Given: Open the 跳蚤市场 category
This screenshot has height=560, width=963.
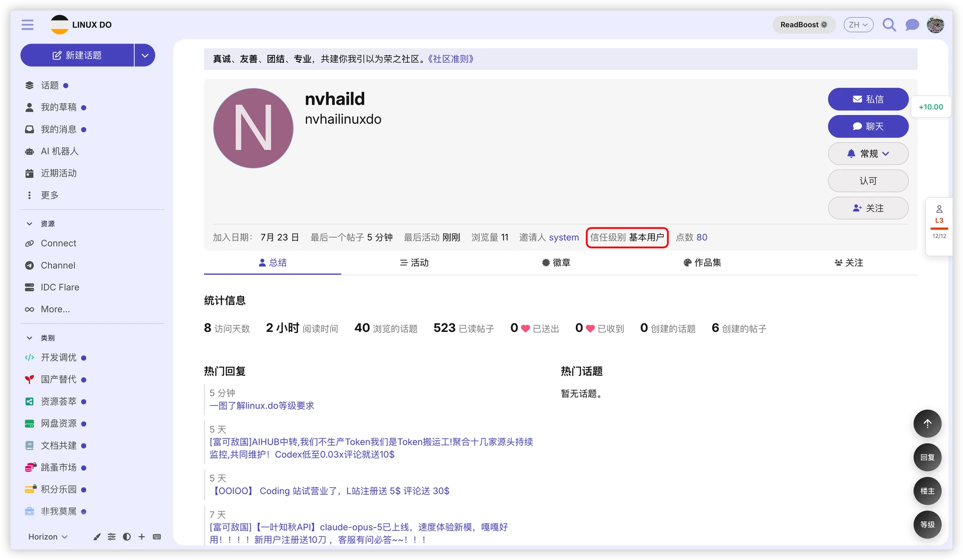Looking at the screenshot, I should (59, 467).
